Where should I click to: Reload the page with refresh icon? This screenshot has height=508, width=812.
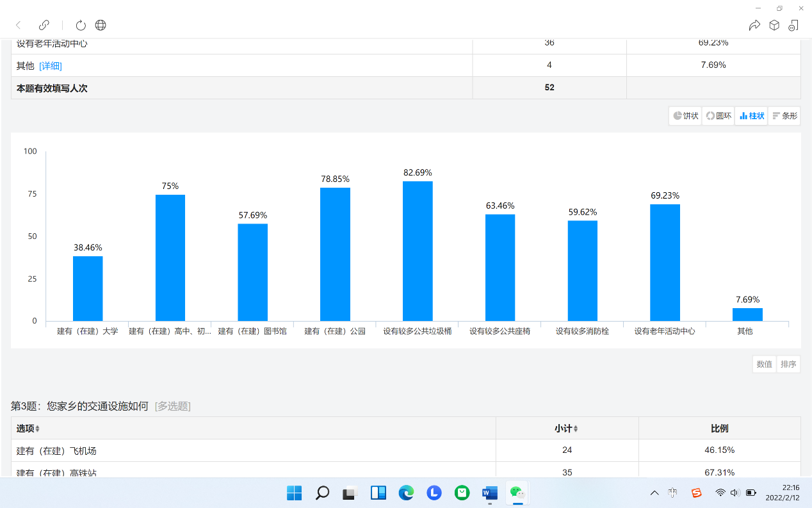pyautogui.click(x=81, y=25)
